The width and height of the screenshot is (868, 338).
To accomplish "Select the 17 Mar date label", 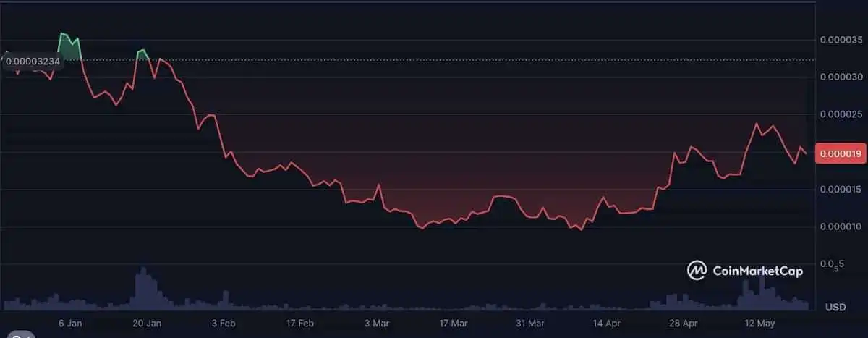I will coord(453,324).
